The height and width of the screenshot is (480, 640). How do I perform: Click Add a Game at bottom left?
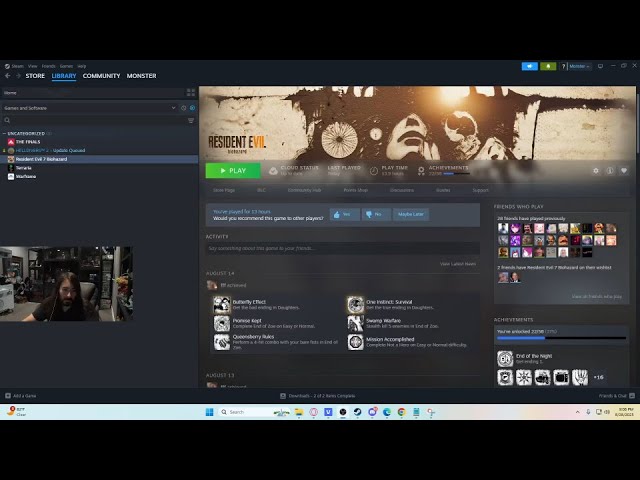click(x=20, y=396)
